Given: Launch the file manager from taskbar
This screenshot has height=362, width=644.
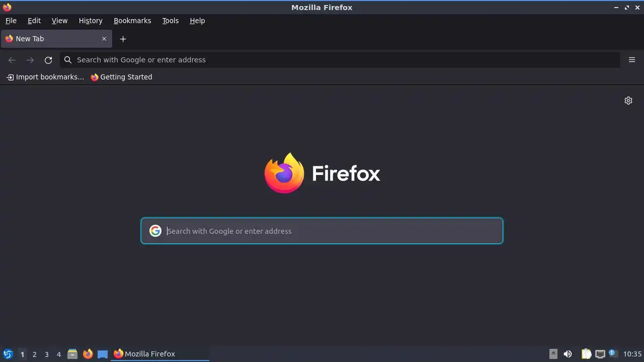Looking at the screenshot, I should [x=72, y=354].
